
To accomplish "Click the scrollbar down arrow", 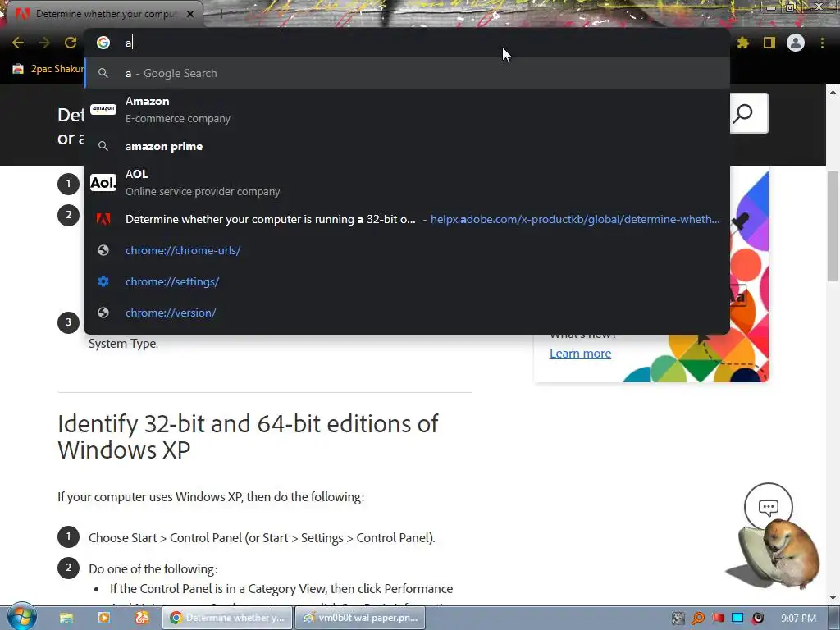I will (x=833, y=598).
